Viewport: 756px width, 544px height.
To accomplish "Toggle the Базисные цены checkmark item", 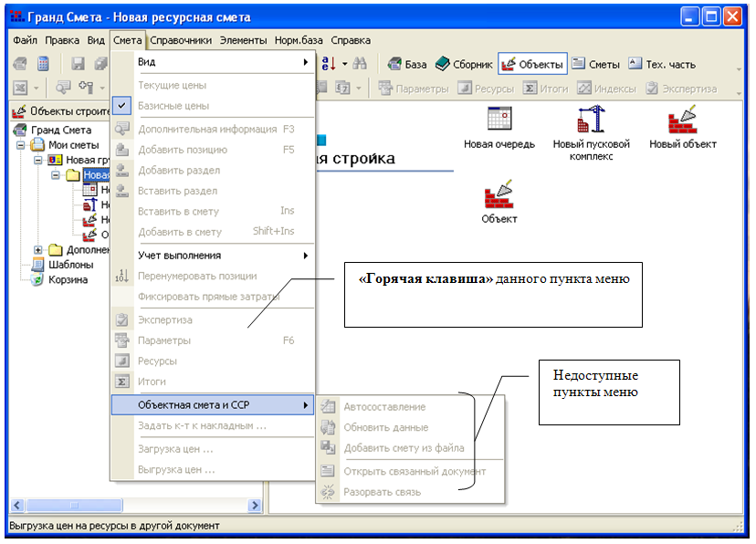I will (213, 106).
